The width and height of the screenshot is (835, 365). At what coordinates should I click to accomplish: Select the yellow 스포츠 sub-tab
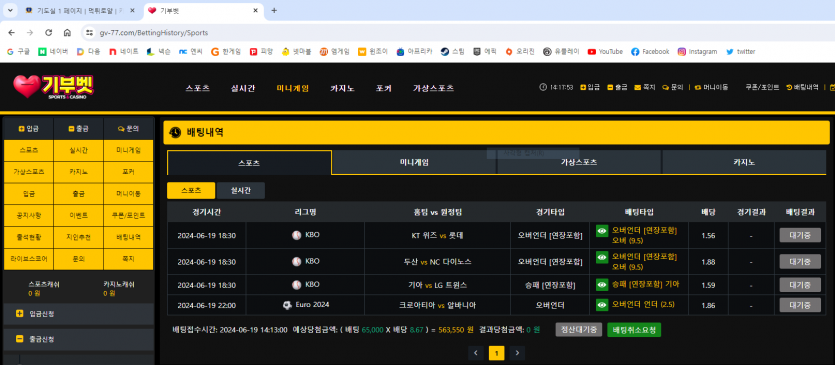[191, 190]
